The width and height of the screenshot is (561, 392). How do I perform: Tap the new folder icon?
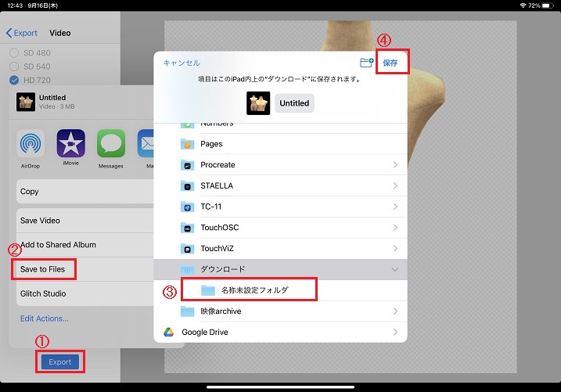(365, 63)
